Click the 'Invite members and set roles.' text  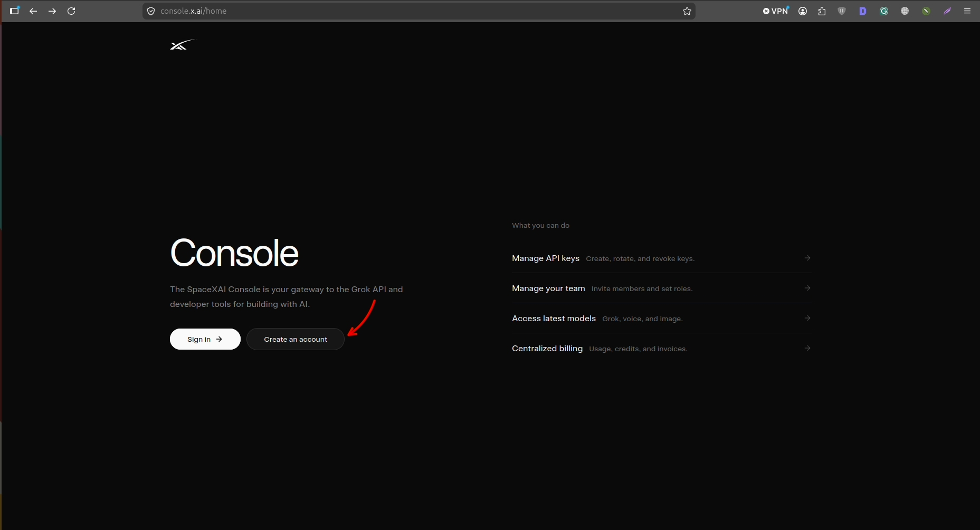[642, 289]
